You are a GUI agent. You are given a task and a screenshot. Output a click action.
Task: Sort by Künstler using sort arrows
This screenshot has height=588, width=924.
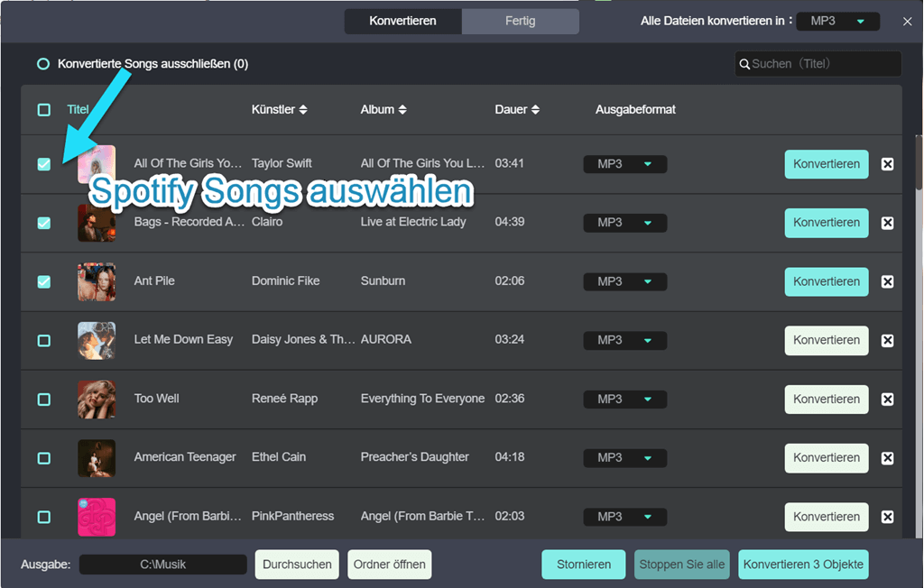[x=303, y=110]
